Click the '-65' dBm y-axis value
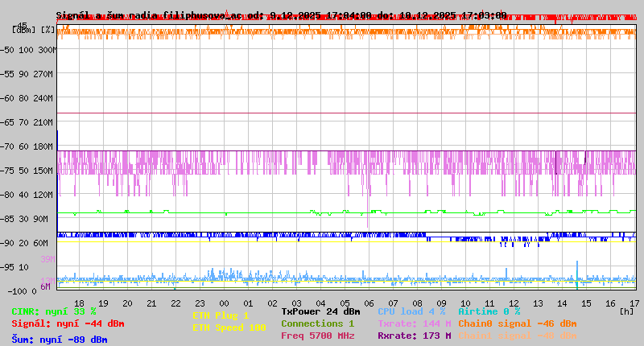This screenshot has width=644, height=346. point(8,122)
